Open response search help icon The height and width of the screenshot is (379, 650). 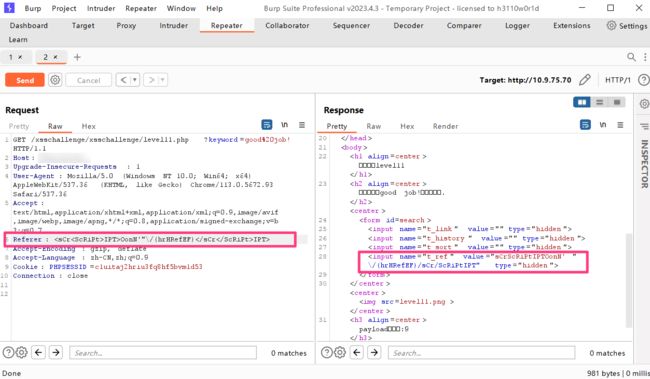click(327, 352)
